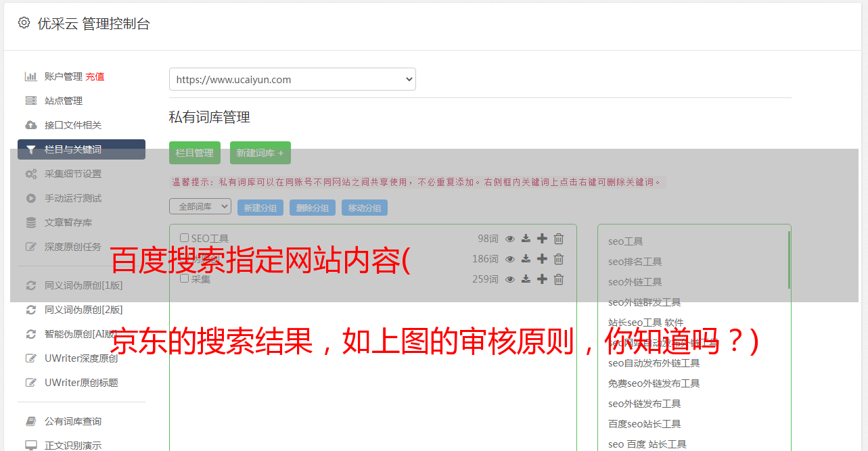Screen dimensions: 868x451
Task: Tick the SEO工具 checkbox
Action: click(x=184, y=238)
